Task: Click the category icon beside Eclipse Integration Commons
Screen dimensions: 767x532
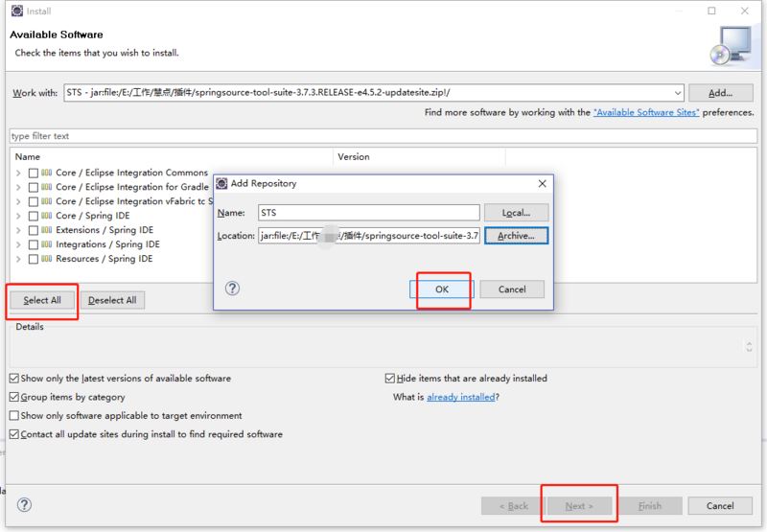Action: 46,173
